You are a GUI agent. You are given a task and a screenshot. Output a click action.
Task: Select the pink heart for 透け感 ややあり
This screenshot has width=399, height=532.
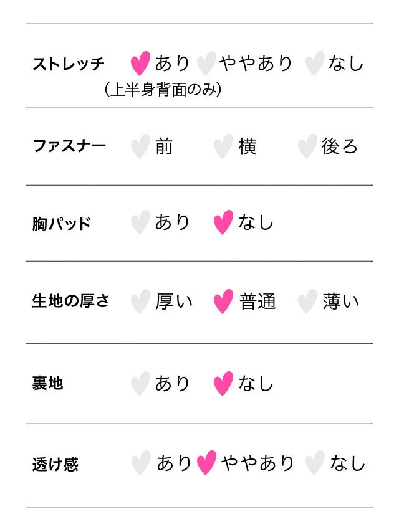tap(206, 463)
